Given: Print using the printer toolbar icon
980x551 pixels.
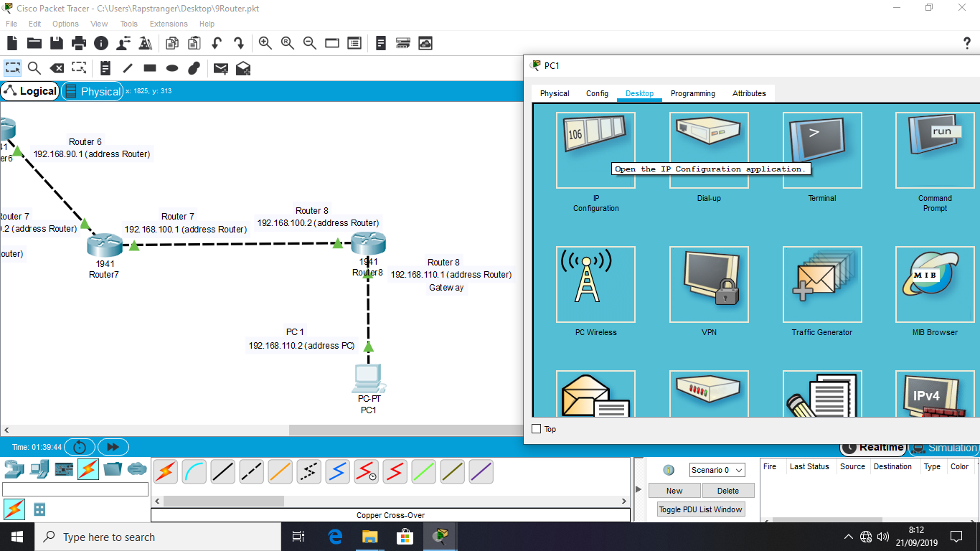Looking at the screenshot, I should (x=79, y=43).
